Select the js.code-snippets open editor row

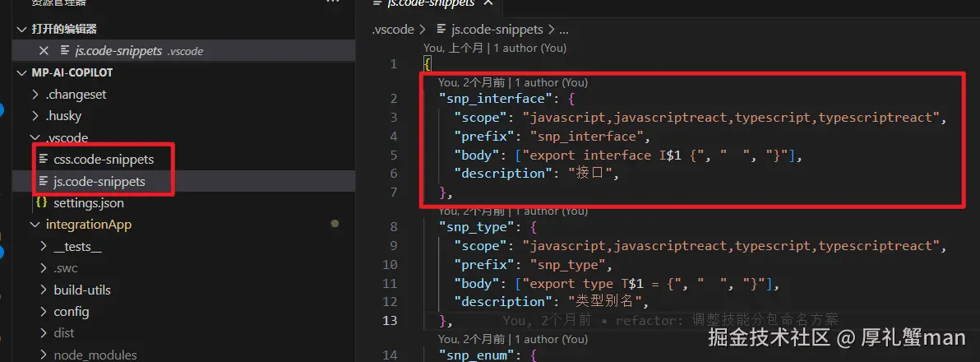click(x=184, y=51)
